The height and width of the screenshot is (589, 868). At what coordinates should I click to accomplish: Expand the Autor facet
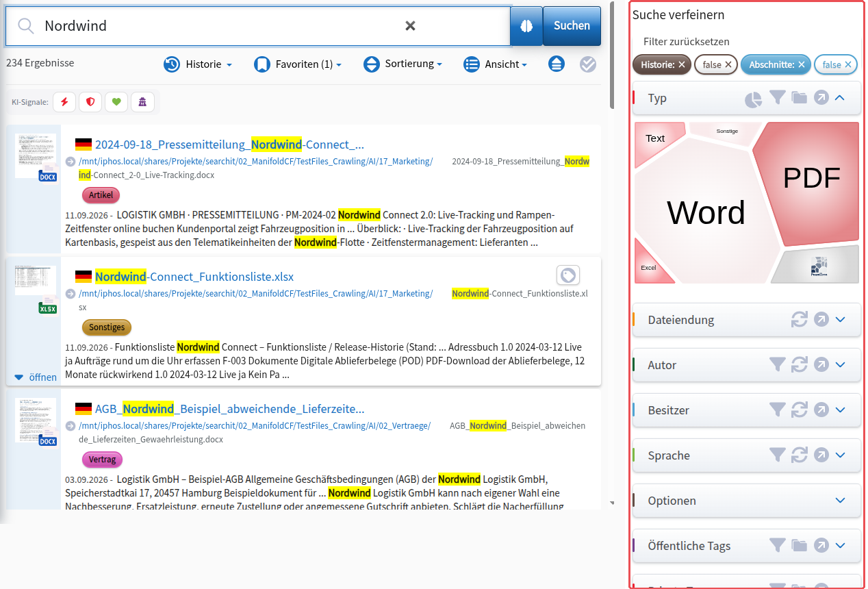(x=841, y=365)
